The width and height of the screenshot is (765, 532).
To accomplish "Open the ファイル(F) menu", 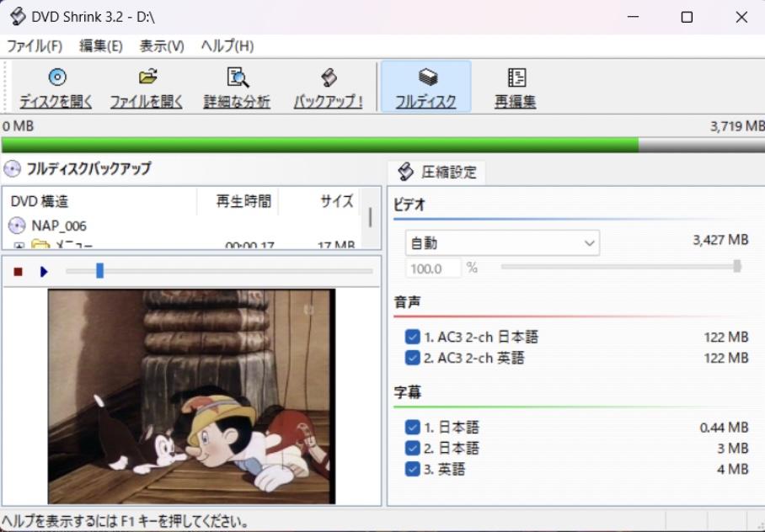I will (x=35, y=46).
